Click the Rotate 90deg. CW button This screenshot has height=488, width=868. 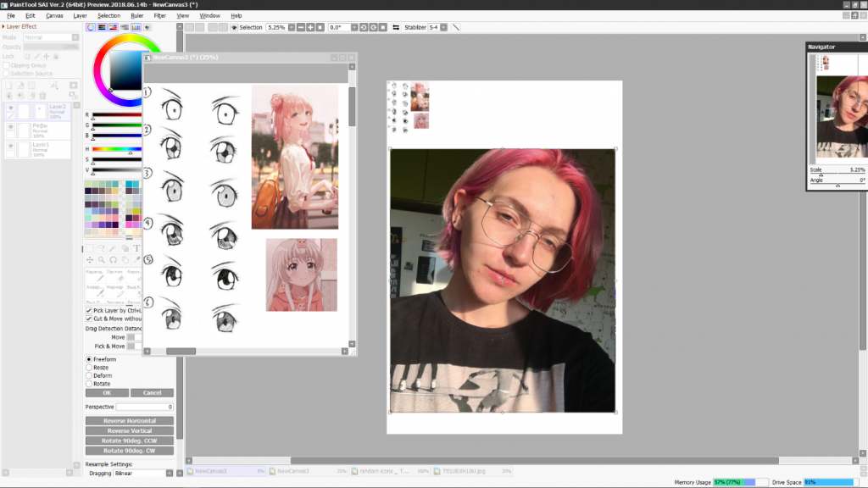(130, 451)
